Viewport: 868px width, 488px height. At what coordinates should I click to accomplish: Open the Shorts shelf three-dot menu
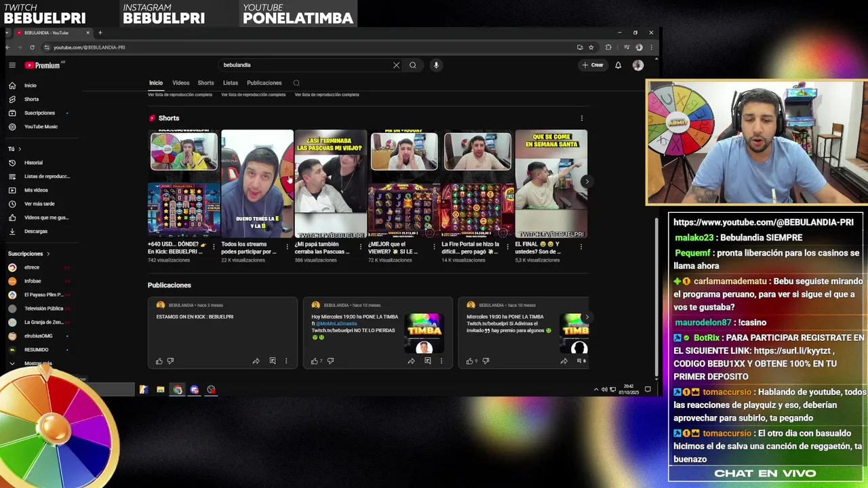(x=581, y=118)
